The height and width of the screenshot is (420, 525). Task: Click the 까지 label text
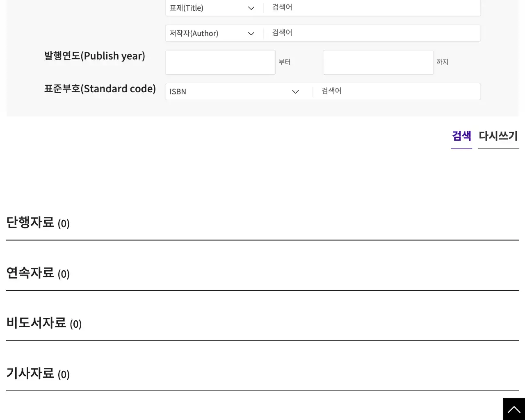tap(443, 62)
